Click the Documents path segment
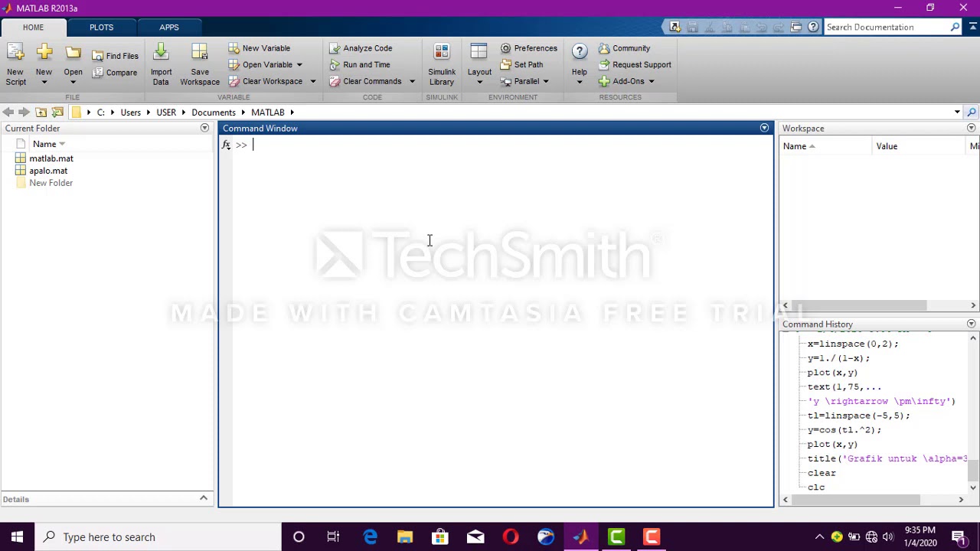Image resolution: width=980 pixels, height=551 pixels. (x=214, y=112)
